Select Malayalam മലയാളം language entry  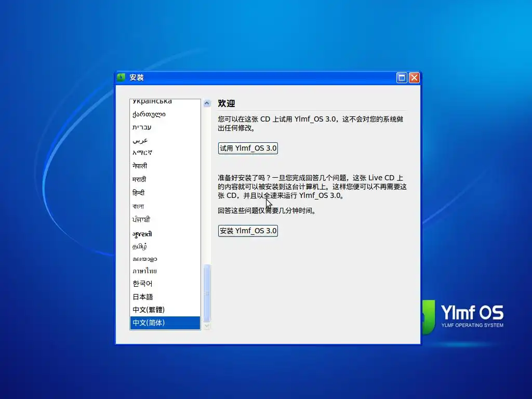pyautogui.click(x=165, y=259)
